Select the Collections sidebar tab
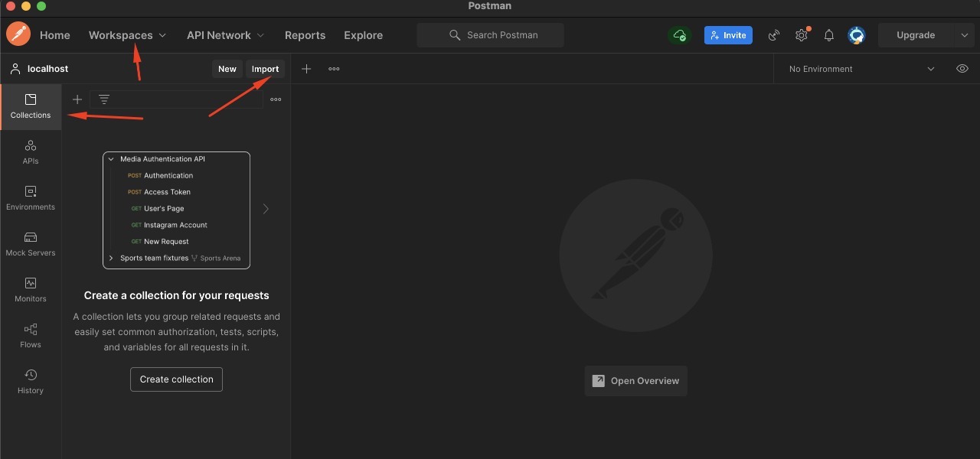The height and width of the screenshot is (459, 980). [31, 107]
